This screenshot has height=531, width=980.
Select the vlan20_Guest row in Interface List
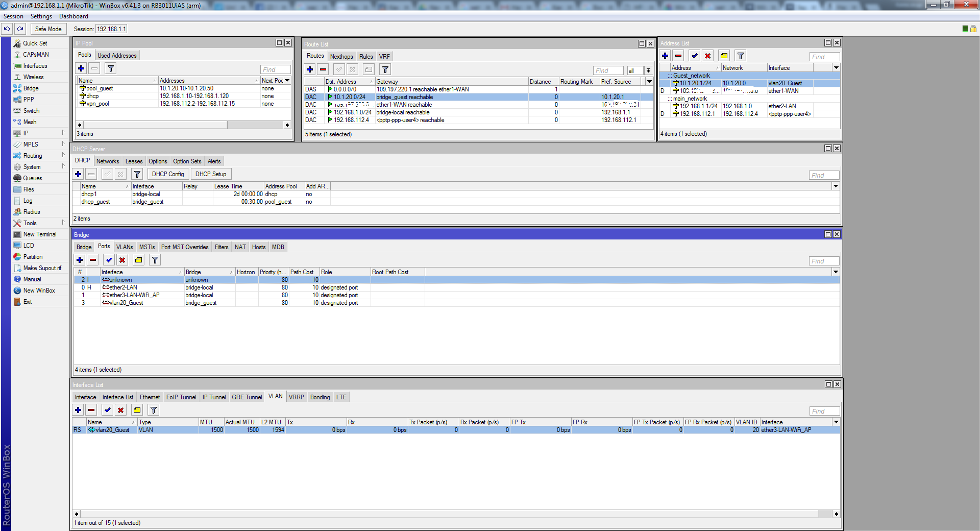pyautogui.click(x=456, y=430)
